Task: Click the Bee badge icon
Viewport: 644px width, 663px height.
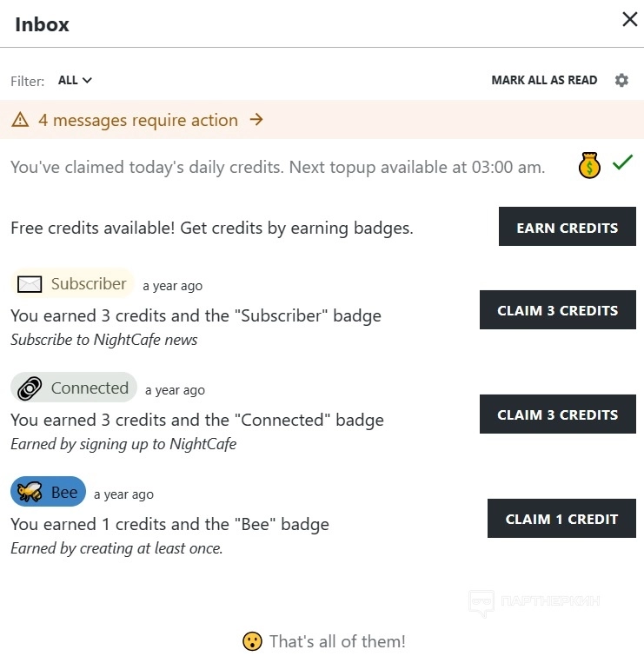Action: point(30,493)
